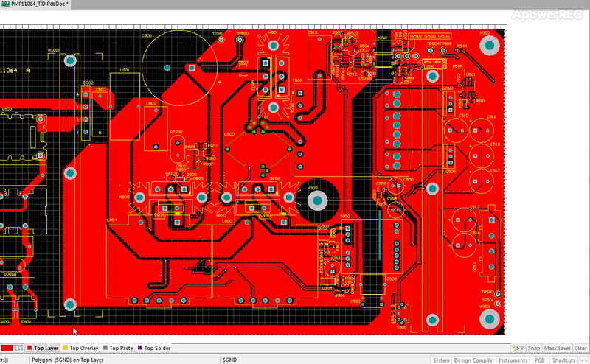Open the PCB panels menu
Screen dimensions: 590x364
(540, 360)
